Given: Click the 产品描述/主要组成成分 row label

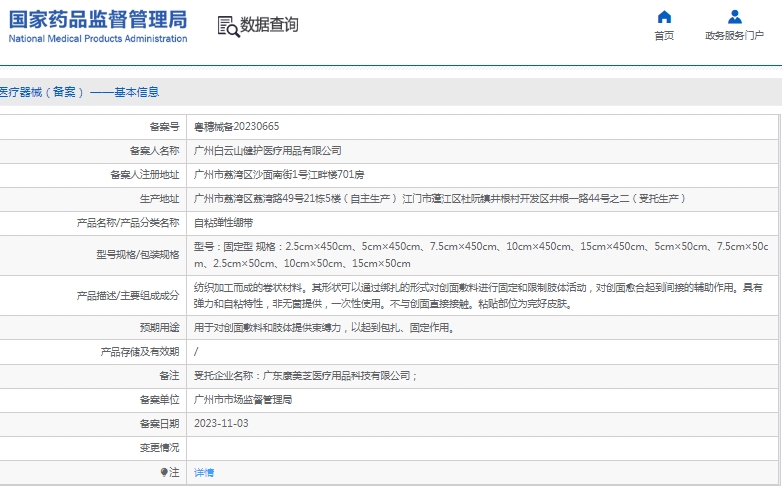Looking at the screenshot, I should point(128,296).
